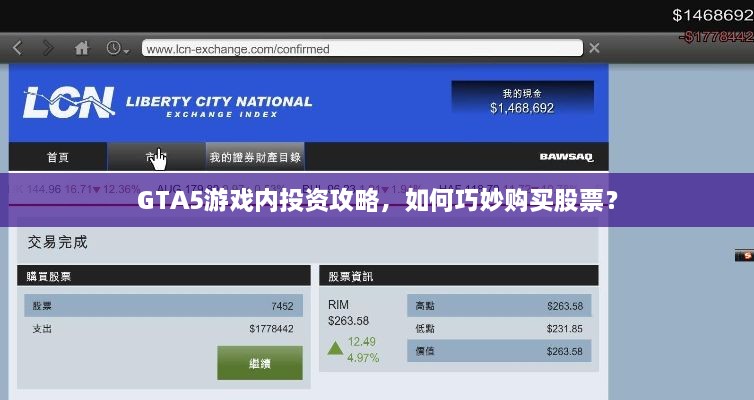The height and width of the screenshot is (400, 754).
Task: Click the 交易完成 transaction complete heading
Action: 58,242
